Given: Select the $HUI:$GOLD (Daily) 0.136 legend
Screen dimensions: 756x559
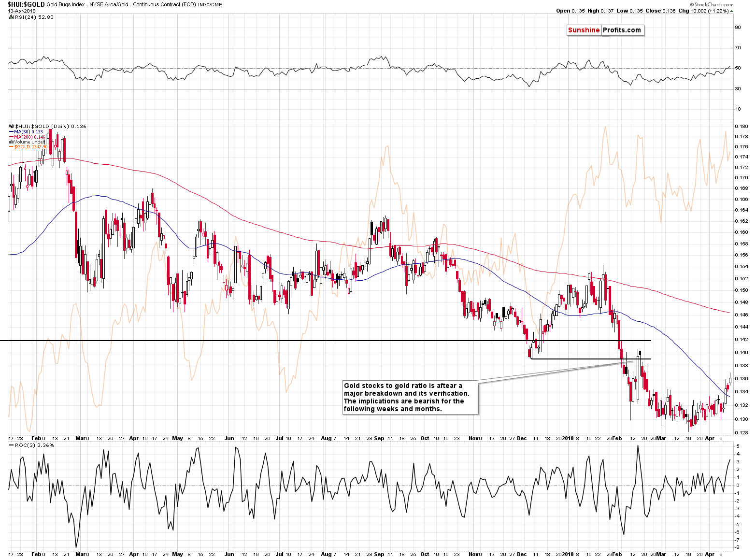Looking at the screenshot, I should (51, 126).
